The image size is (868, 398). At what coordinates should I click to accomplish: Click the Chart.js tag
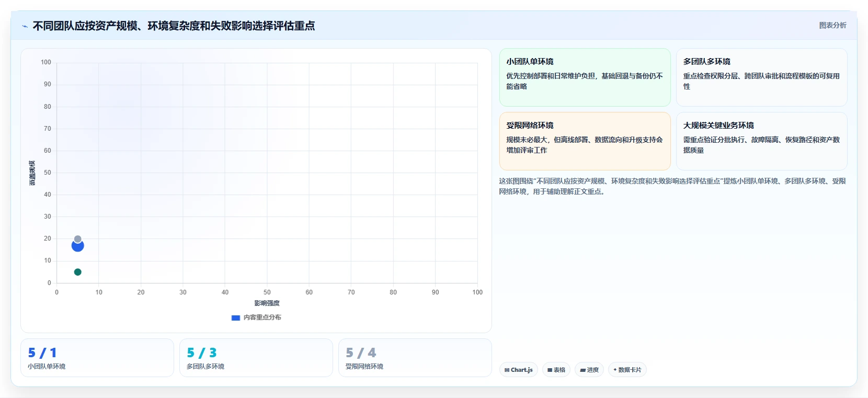(x=518, y=370)
